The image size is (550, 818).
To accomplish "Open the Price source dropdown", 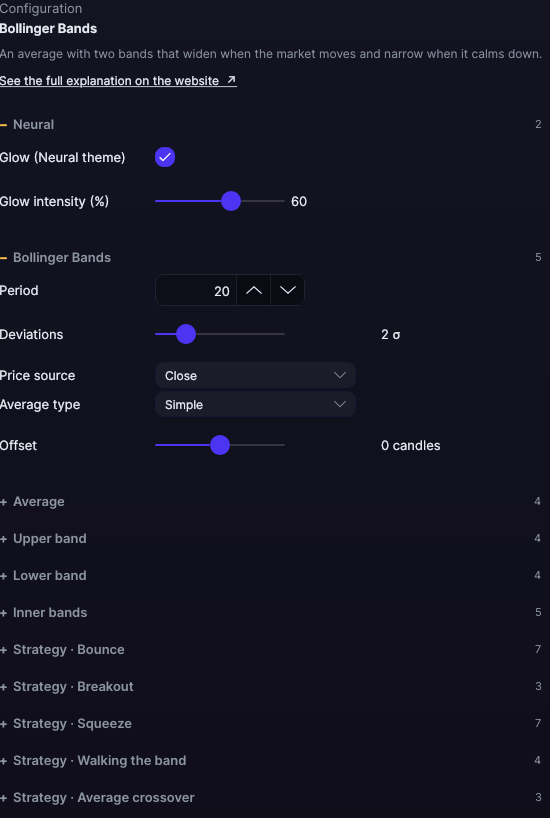I will [x=255, y=375].
